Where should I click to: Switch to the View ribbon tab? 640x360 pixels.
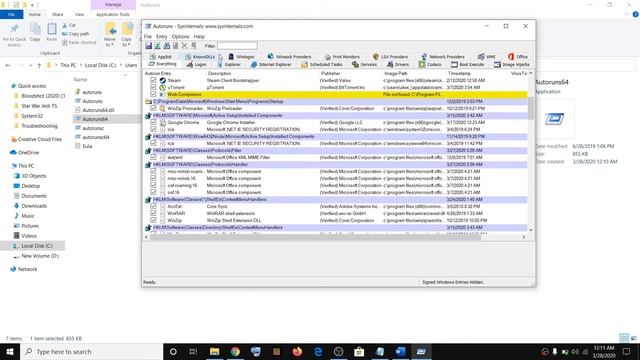tap(80, 14)
